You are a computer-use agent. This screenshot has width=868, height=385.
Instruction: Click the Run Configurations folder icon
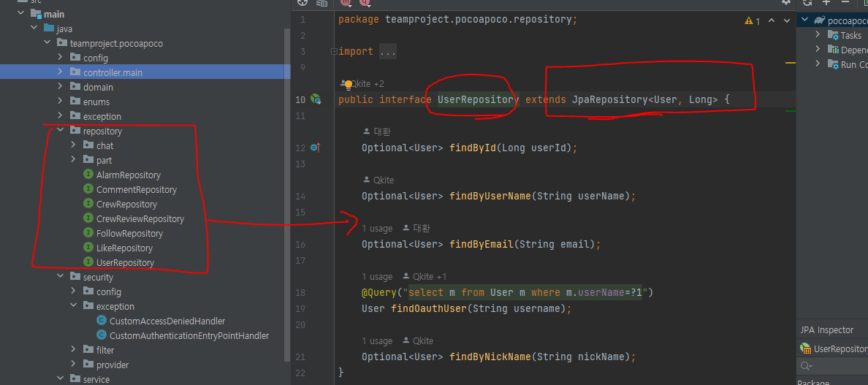click(833, 64)
